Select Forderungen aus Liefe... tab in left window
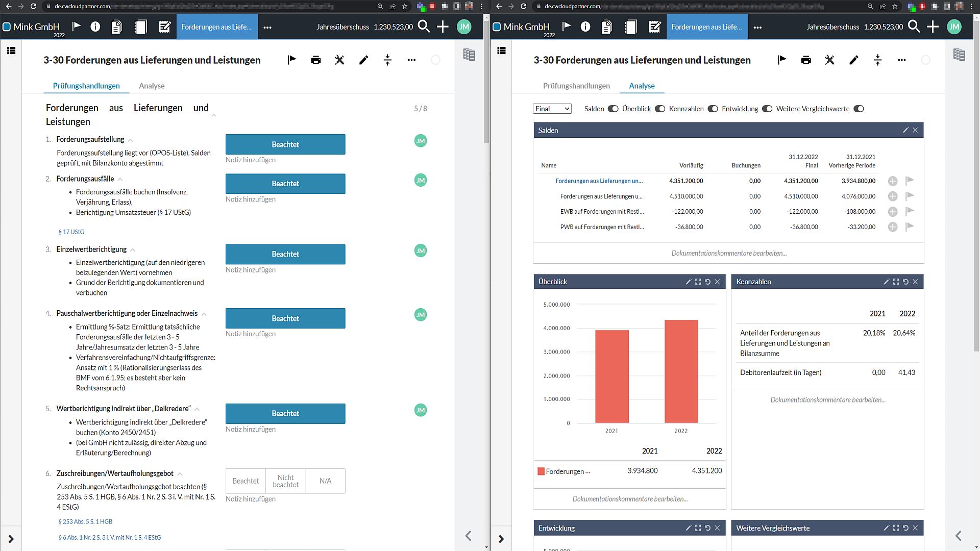The width and height of the screenshot is (980, 551). coord(217,27)
